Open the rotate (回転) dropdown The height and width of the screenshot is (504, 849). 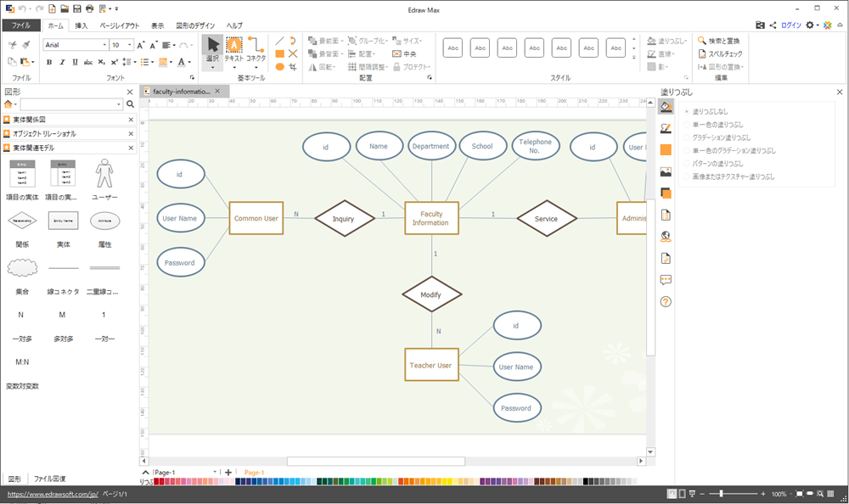tap(322, 66)
